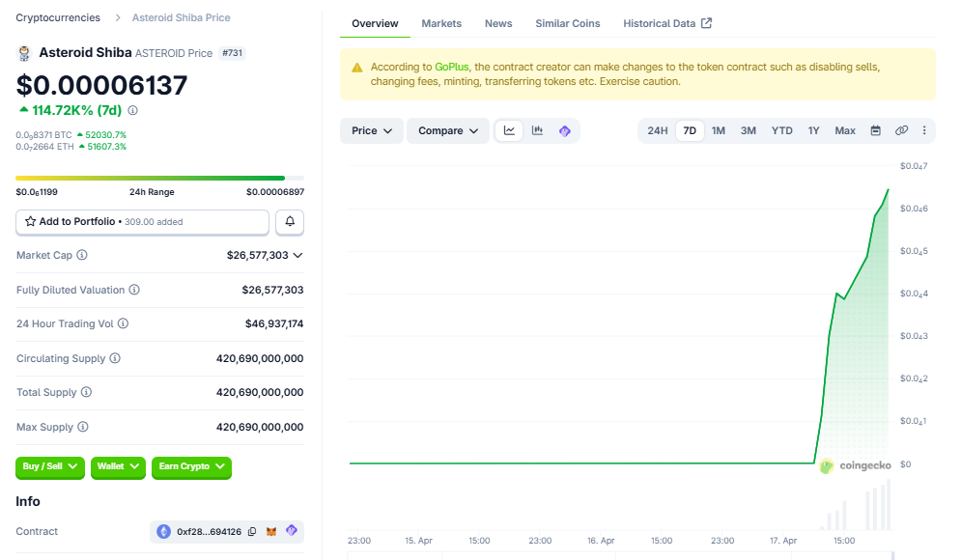The width and height of the screenshot is (961, 560).
Task: Copy the chart link via chain icon
Action: [x=901, y=130]
